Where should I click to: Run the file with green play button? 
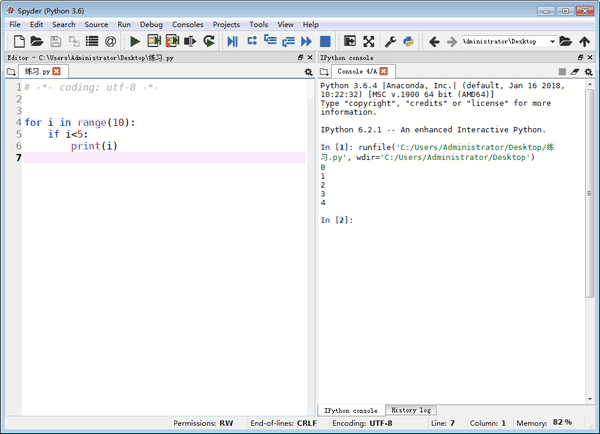click(135, 41)
